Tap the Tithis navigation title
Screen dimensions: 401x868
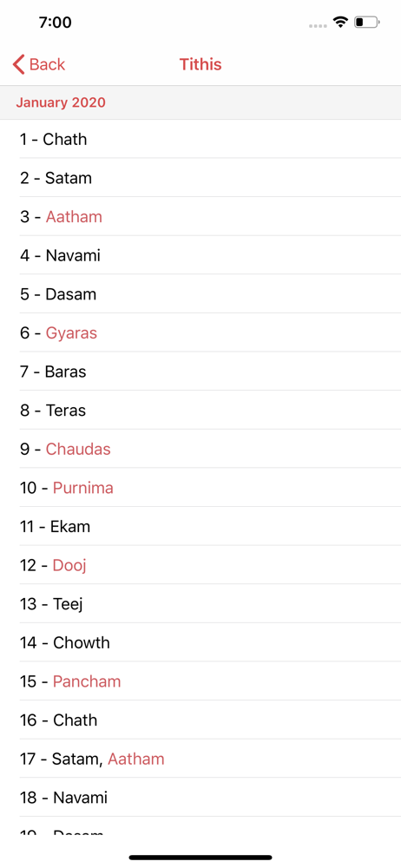200,64
